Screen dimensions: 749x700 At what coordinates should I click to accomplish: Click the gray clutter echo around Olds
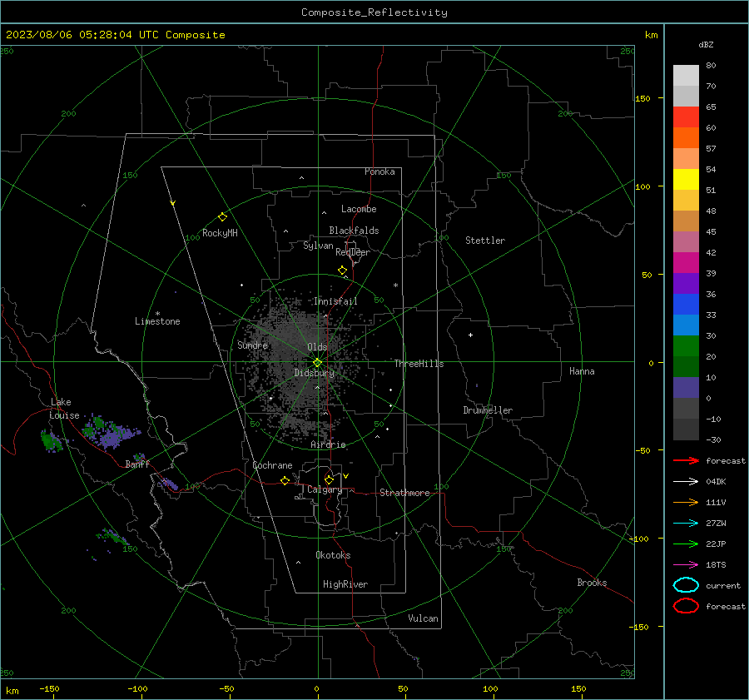[x=296, y=363]
